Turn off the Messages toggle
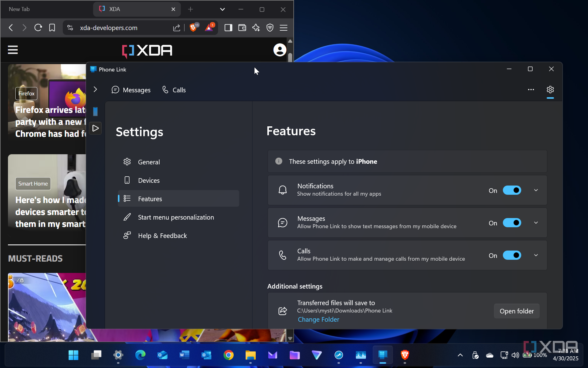This screenshot has width=588, height=368. [512, 223]
